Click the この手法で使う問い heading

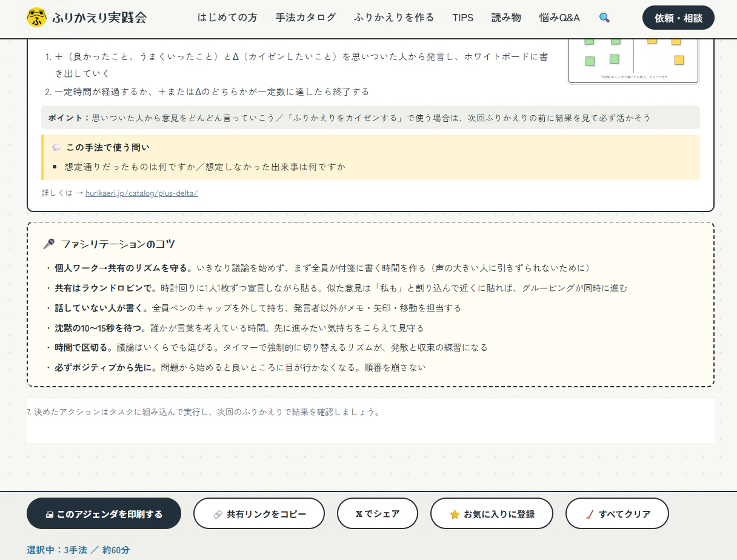click(x=108, y=147)
